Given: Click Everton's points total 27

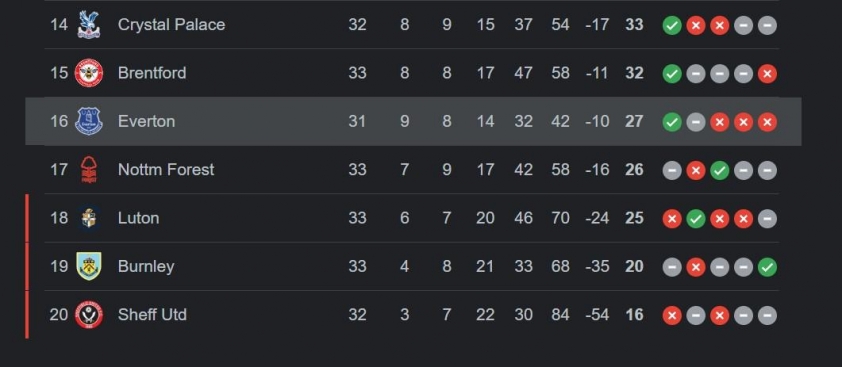Looking at the screenshot, I should tap(634, 121).
